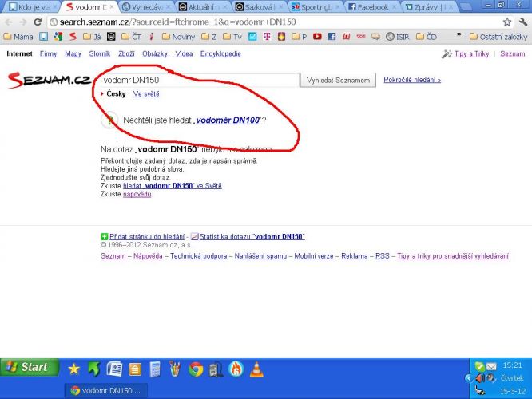Select the Mapy search category

[x=73, y=53]
